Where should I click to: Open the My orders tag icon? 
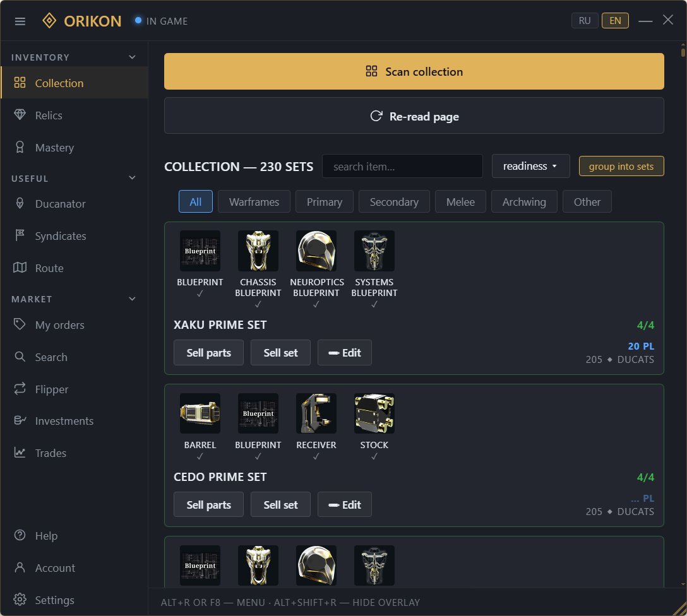tap(20, 324)
